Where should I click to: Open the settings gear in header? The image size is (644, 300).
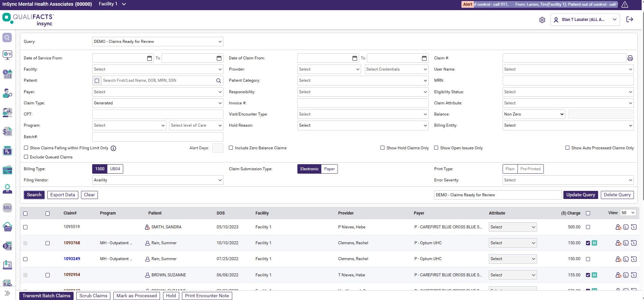click(x=542, y=20)
